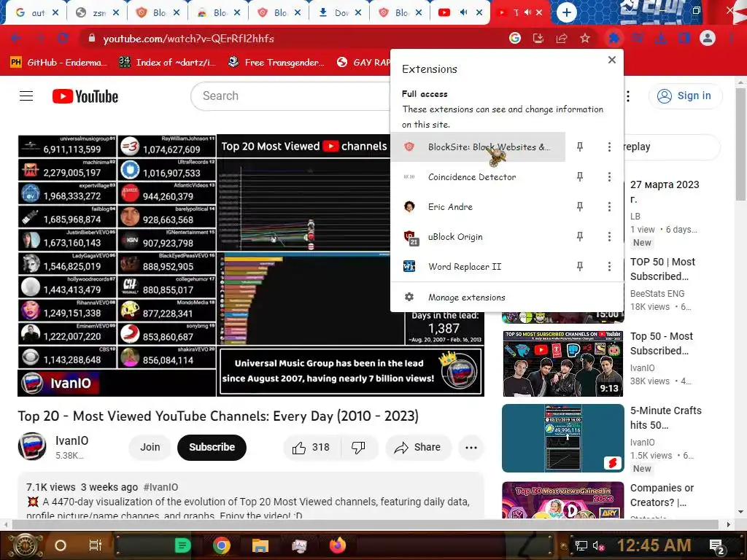747x560 pixels.
Task: Click the Google icon in address bar
Action: [x=515, y=38]
